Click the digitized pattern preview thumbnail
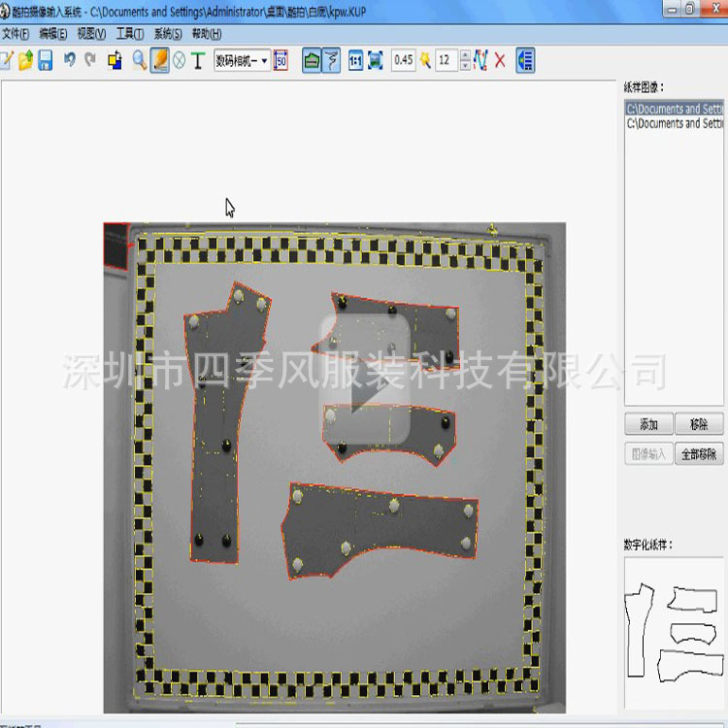This screenshot has width=728, height=728. pos(675,633)
